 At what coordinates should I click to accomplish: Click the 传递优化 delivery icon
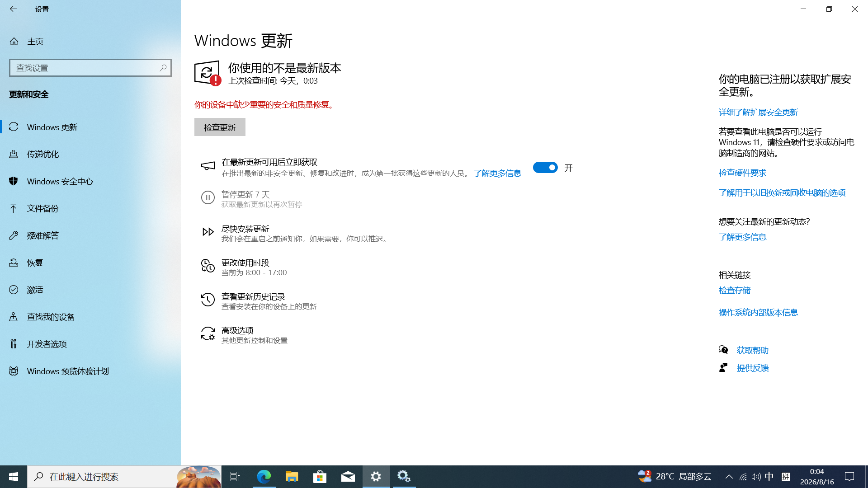click(x=14, y=154)
